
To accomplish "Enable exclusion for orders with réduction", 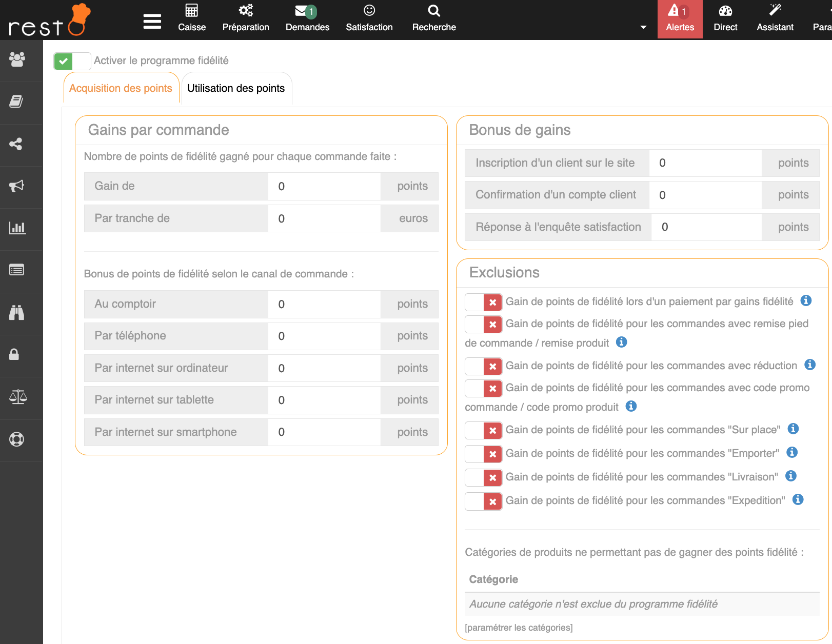I will click(x=483, y=366).
